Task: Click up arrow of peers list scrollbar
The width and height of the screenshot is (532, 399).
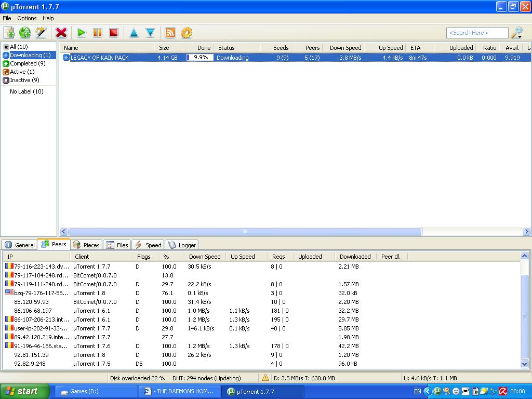Action: [524, 256]
